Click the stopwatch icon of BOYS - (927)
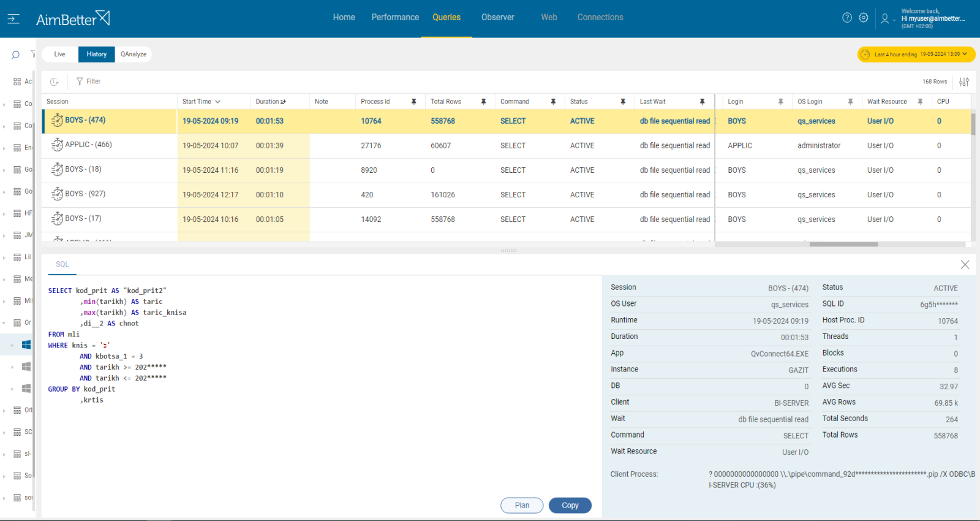Viewport: 980px width, 521px height. [x=57, y=194]
